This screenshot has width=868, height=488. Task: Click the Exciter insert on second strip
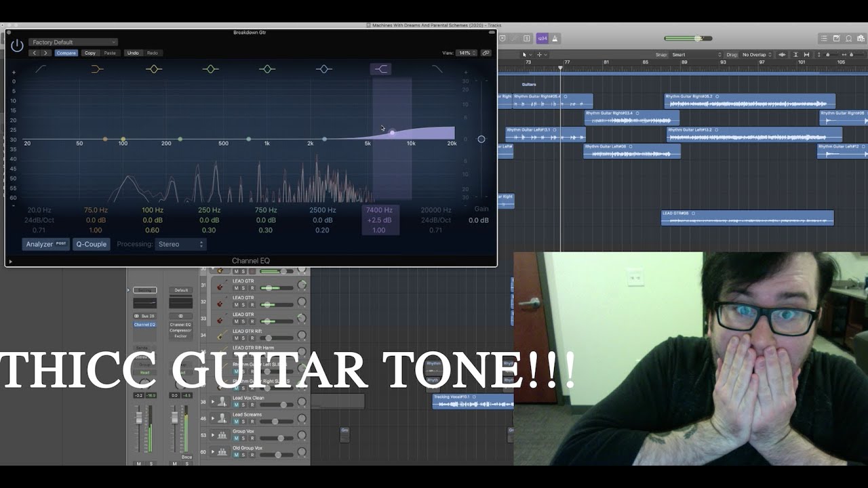click(x=181, y=336)
